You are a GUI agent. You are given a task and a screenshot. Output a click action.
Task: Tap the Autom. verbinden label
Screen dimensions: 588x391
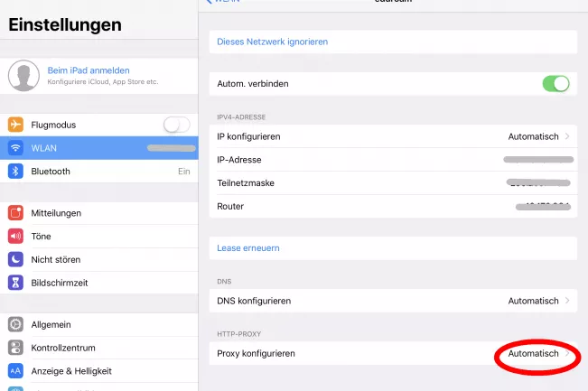[x=253, y=84]
